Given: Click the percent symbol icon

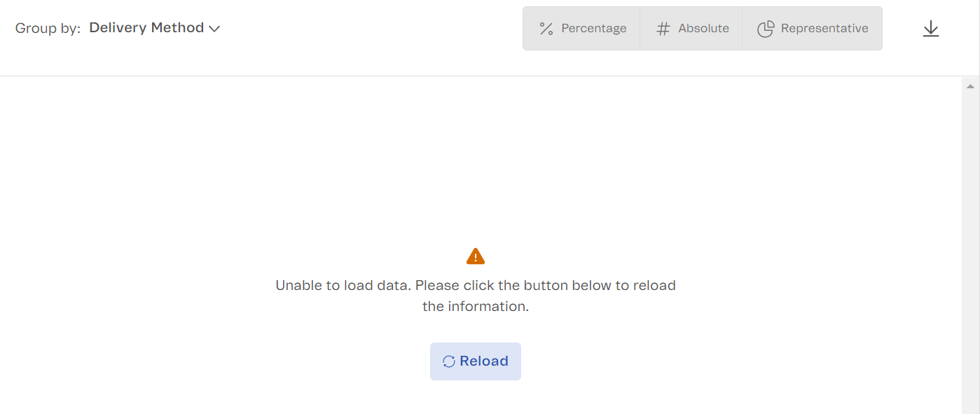Looking at the screenshot, I should 546,29.
